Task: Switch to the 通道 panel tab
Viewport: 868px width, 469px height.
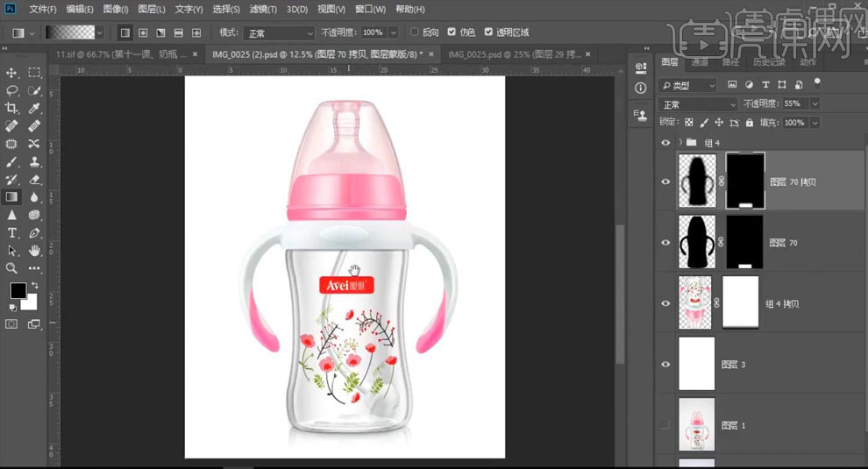Action: tap(699, 63)
